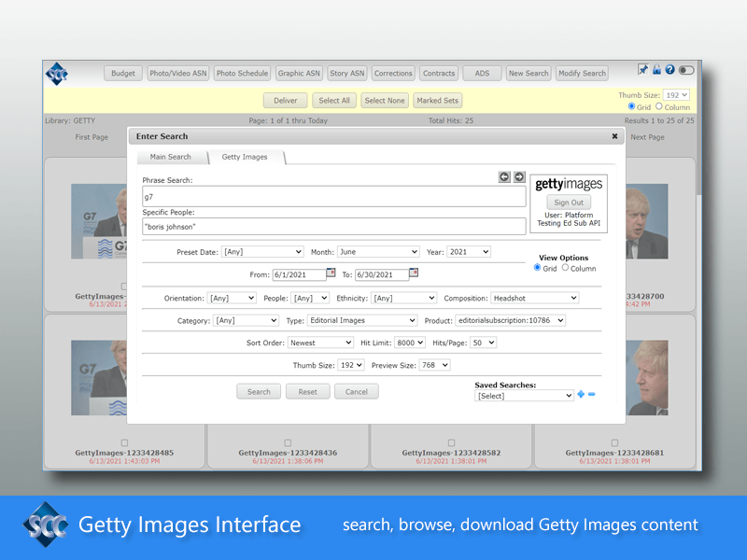The image size is (747, 560).
Task: Open the To date calendar picker
Action: [x=414, y=273]
